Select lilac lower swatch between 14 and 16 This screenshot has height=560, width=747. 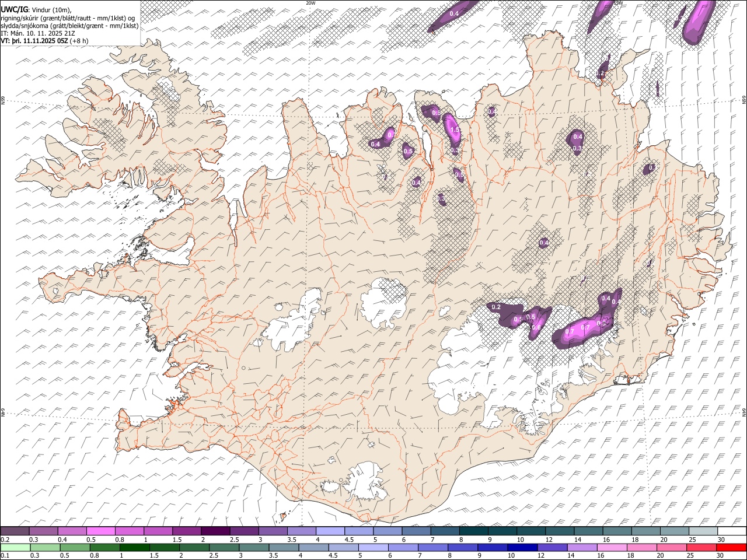[x=581, y=547]
